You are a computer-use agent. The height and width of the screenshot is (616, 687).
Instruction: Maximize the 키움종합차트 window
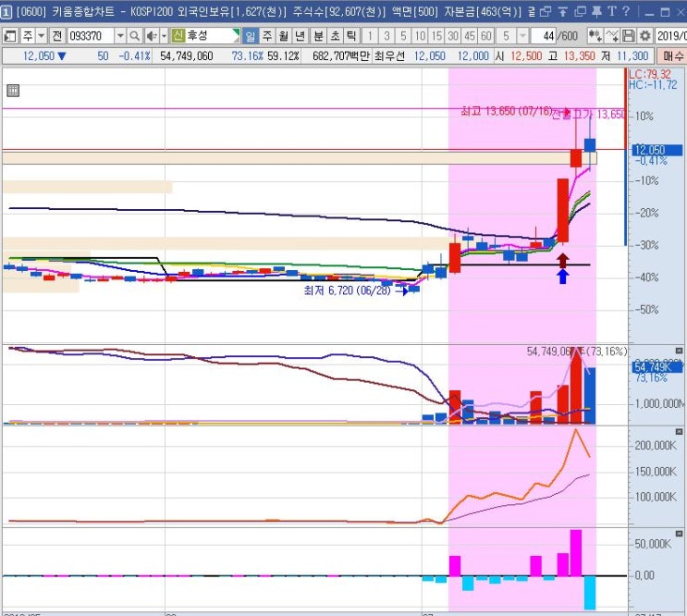[665, 12]
